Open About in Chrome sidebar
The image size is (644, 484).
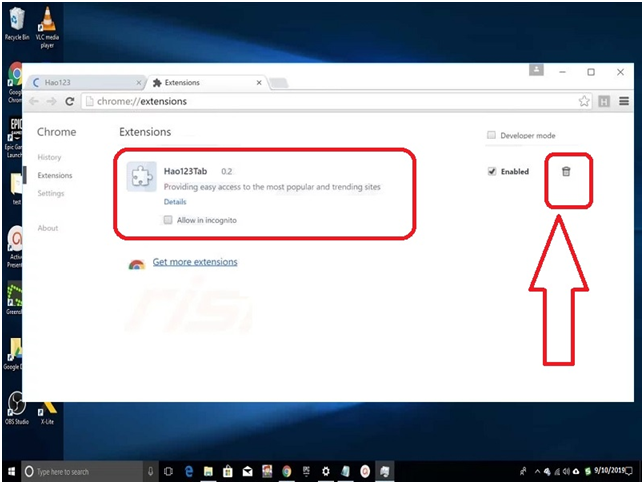[48, 228]
